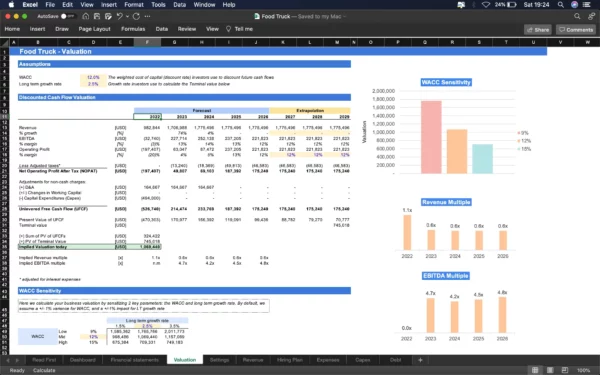Open the Undo history dropdown arrow
This screenshot has width=600, height=375.
127,16
